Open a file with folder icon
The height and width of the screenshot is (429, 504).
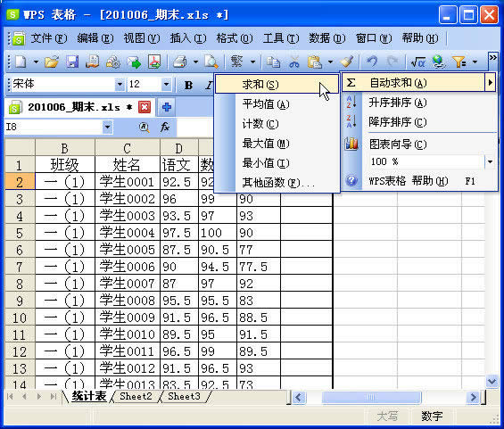52,62
